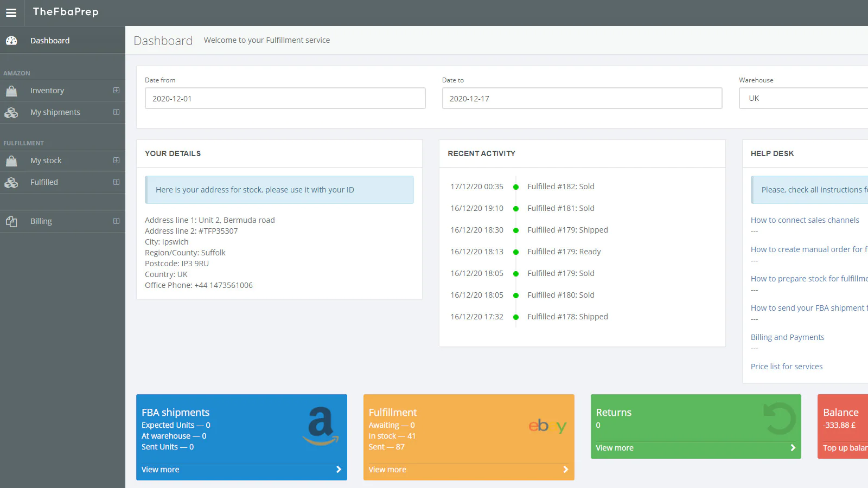
Task: Click Top up balance on Balance card
Action: coord(845,448)
